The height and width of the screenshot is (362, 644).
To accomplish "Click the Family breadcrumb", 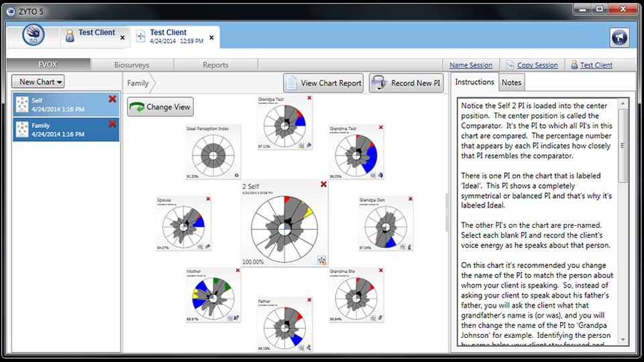I will tap(138, 84).
